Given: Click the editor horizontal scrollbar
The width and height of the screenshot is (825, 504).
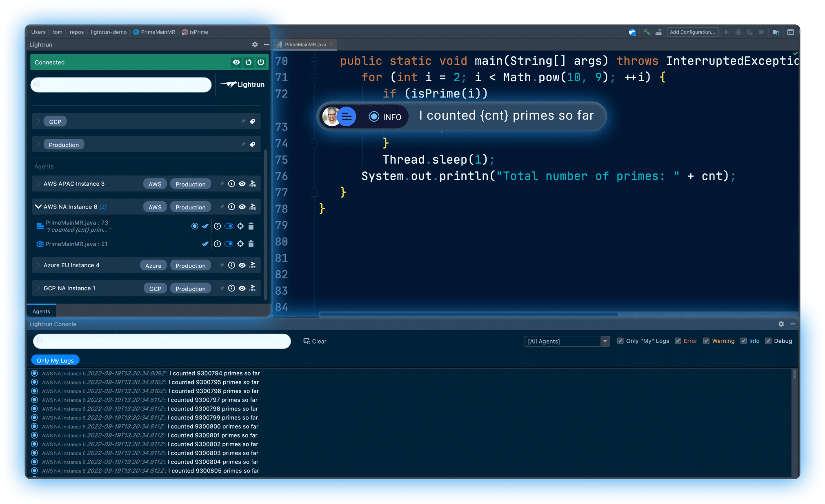Looking at the screenshot, I should [469, 314].
